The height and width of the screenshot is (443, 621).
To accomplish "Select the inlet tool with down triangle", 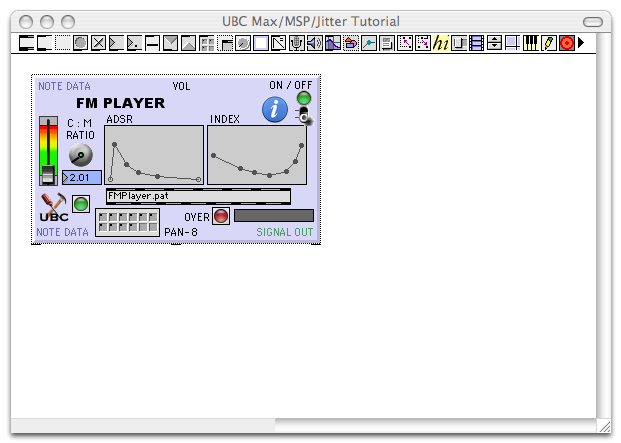I will [171, 43].
